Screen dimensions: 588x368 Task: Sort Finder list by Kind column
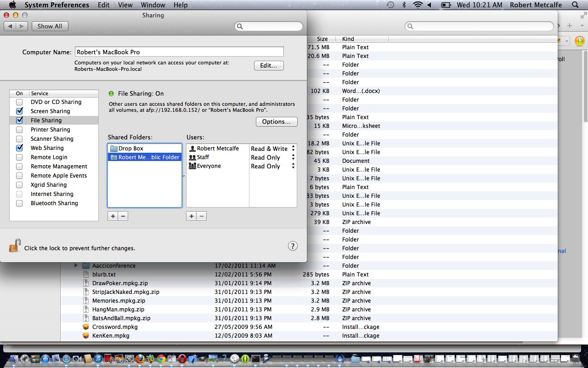click(362, 39)
